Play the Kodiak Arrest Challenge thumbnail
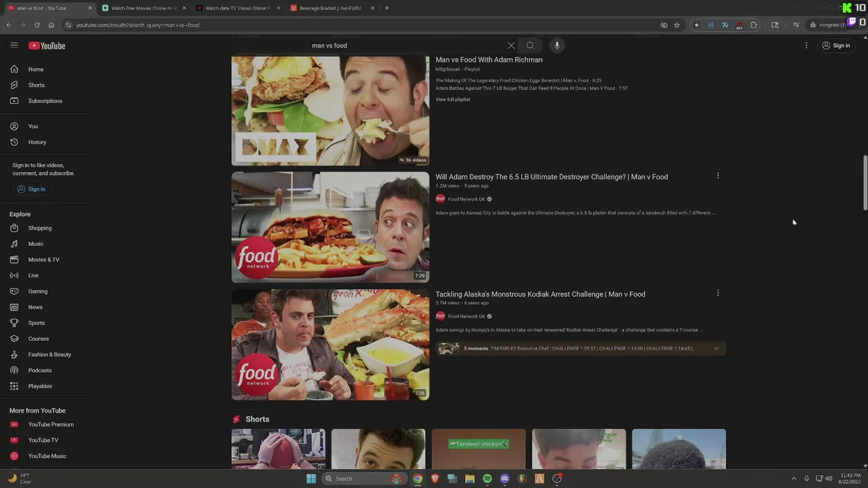 tap(330, 345)
